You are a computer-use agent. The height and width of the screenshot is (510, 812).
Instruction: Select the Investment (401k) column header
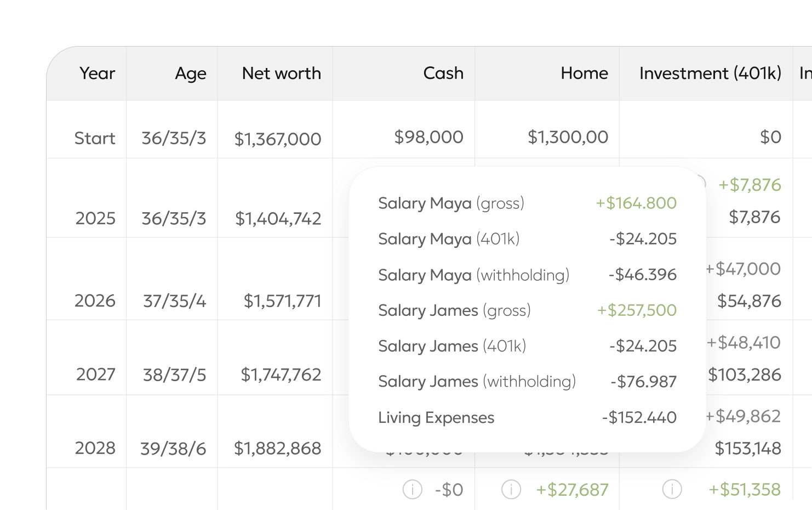pyautogui.click(x=710, y=73)
